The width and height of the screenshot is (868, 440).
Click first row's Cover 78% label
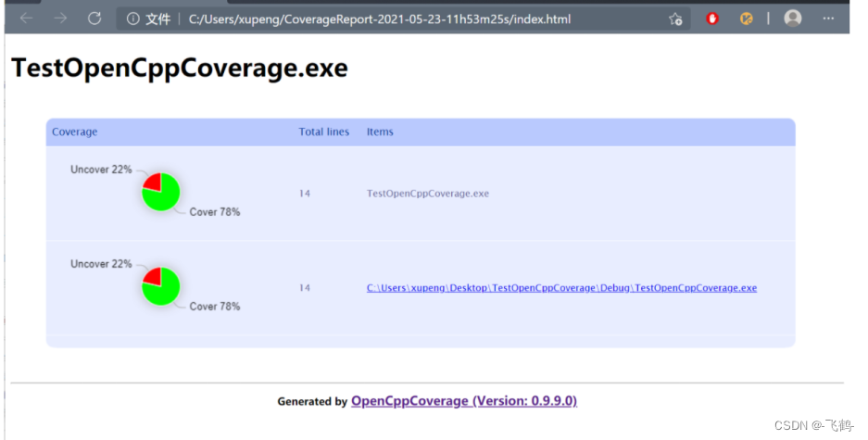pyautogui.click(x=215, y=212)
